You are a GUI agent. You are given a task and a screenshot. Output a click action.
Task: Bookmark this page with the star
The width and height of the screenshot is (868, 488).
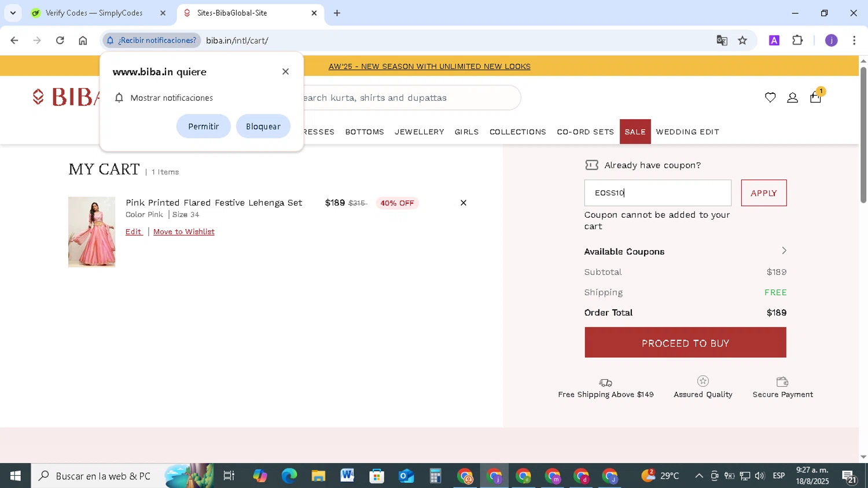pos(742,41)
